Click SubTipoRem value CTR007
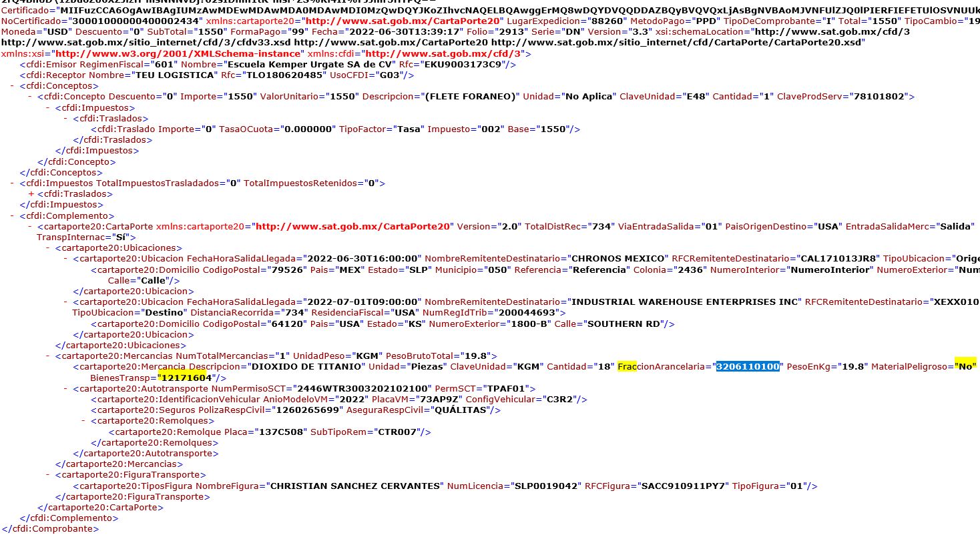This screenshot has width=980, height=545. (x=397, y=432)
